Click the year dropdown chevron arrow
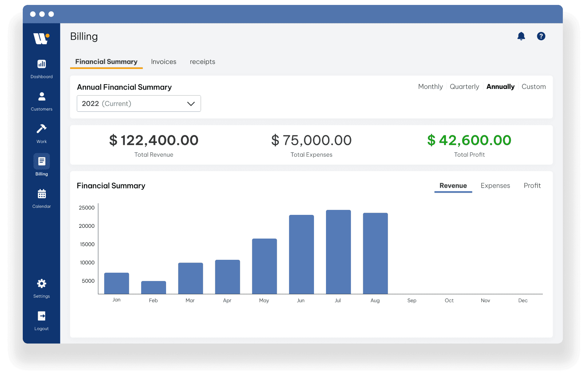This screenshot has width=588, height=378. point(191,104)
